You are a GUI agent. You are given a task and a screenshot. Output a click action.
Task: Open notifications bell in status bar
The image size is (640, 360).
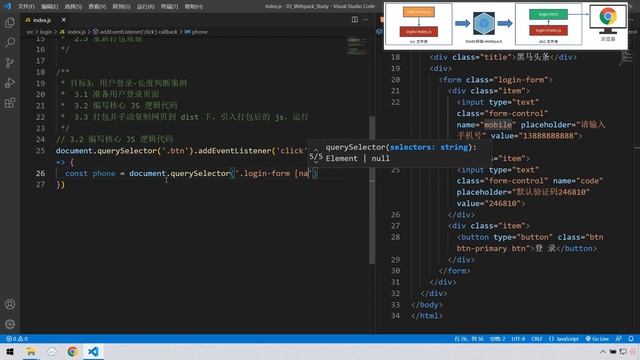(x=631, y=339)
